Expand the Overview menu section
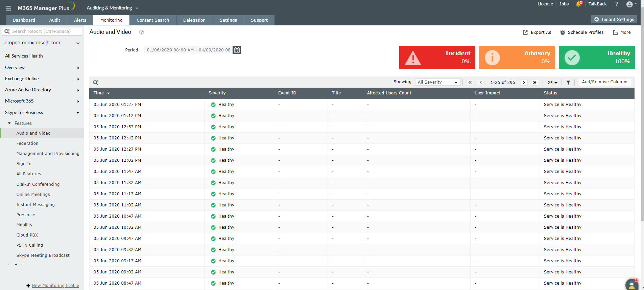The height and width of the screenshot is (290, 644). 42,68
